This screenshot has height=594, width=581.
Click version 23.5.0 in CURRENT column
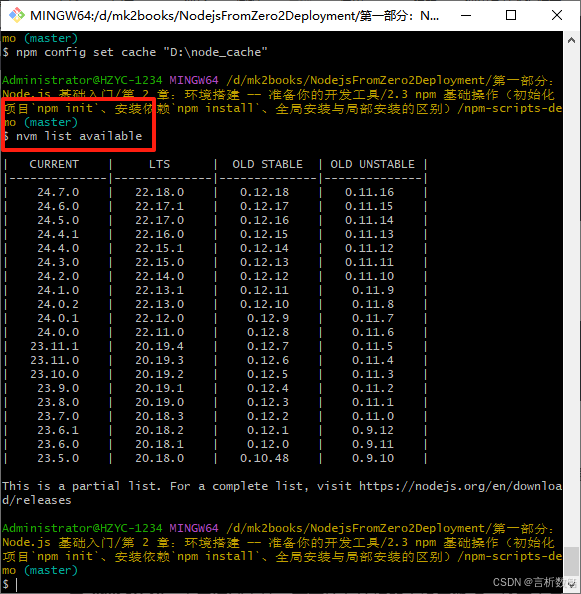pyautogui.click(x=58, y=458)
